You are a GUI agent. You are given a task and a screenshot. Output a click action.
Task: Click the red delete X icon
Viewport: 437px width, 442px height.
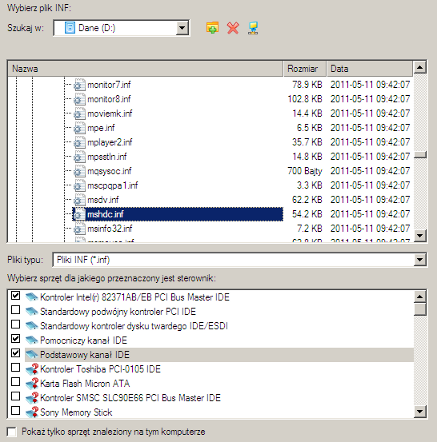233,28
